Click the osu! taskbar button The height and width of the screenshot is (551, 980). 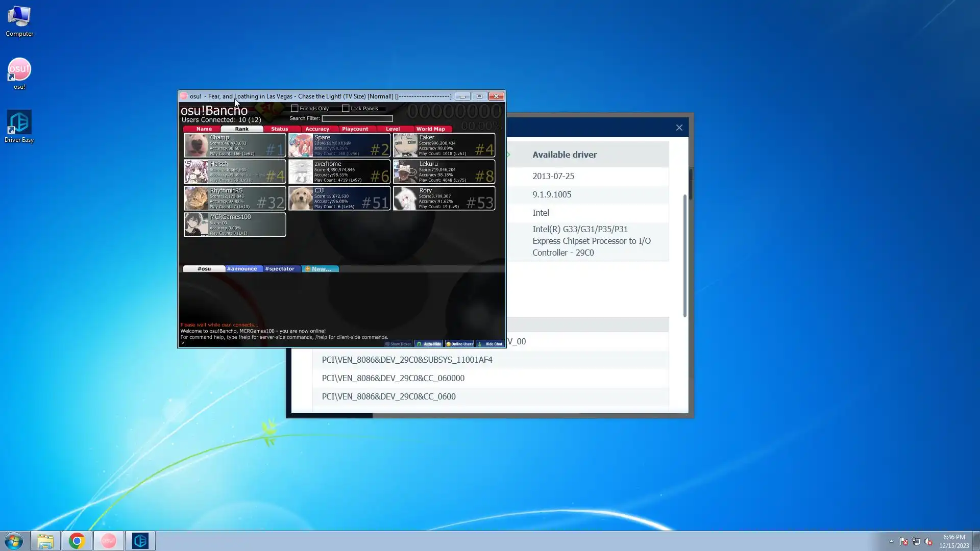pyautogui.click(x=108, y=541)
